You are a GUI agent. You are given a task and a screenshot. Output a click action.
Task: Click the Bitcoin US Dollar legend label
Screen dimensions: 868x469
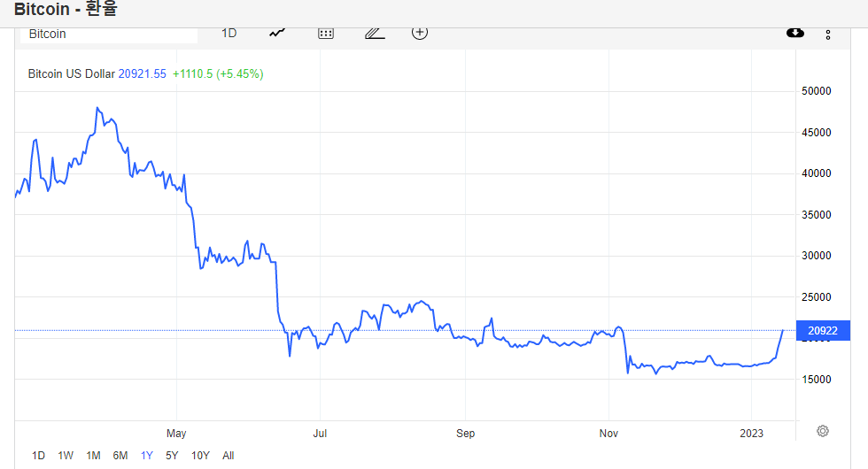click(72, 73)
